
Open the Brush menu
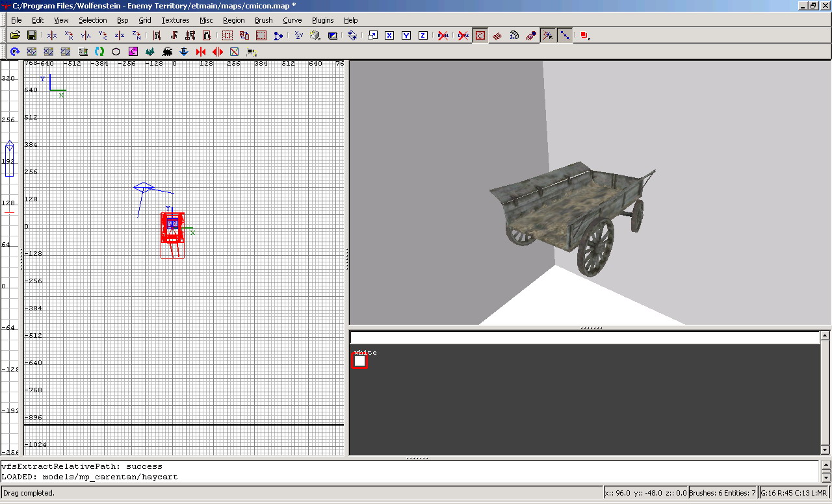(263, 20)
